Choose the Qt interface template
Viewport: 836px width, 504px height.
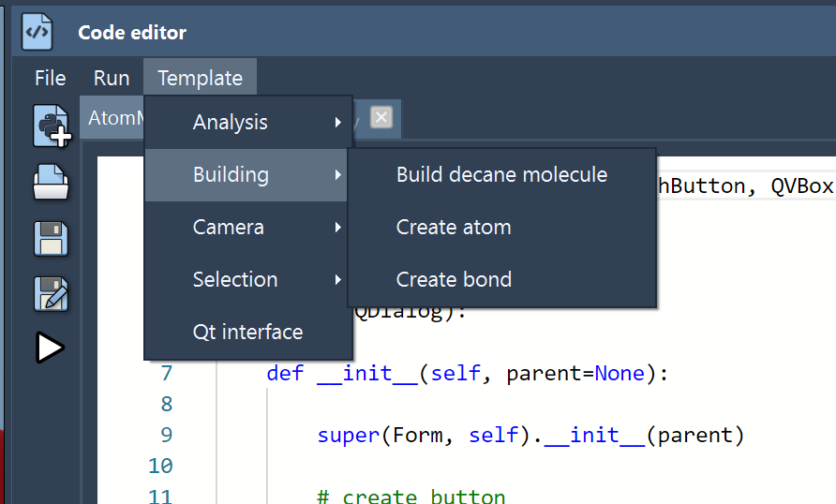click(x=247, y=333)
